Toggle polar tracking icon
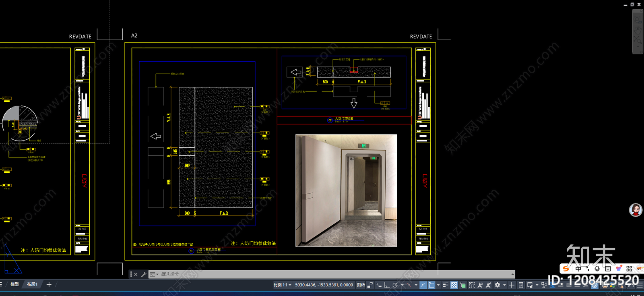The image size is (644, 296). point(395,285)
